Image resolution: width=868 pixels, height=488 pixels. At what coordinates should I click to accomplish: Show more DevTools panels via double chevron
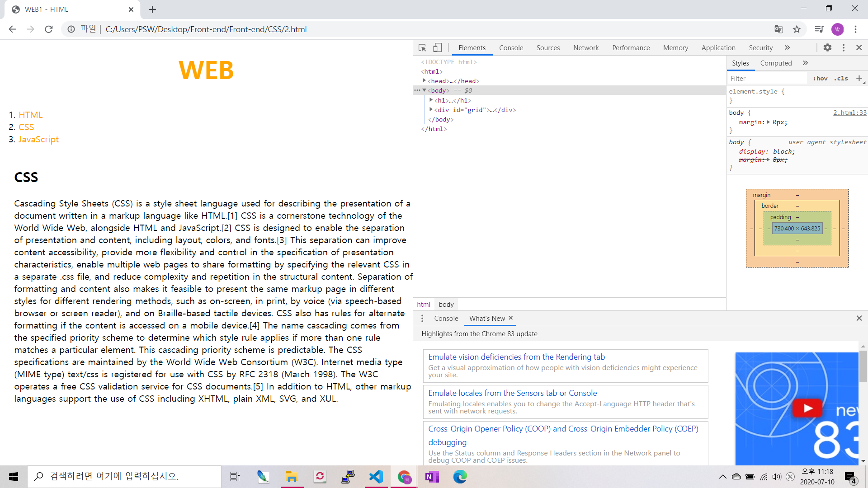(x=787, y=47)
